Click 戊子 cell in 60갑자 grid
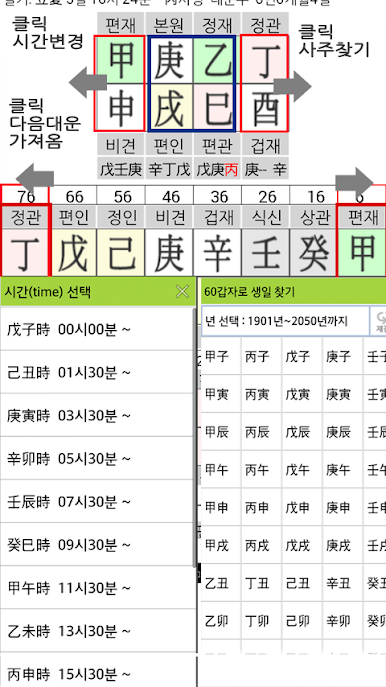 (x=302, y=356)
